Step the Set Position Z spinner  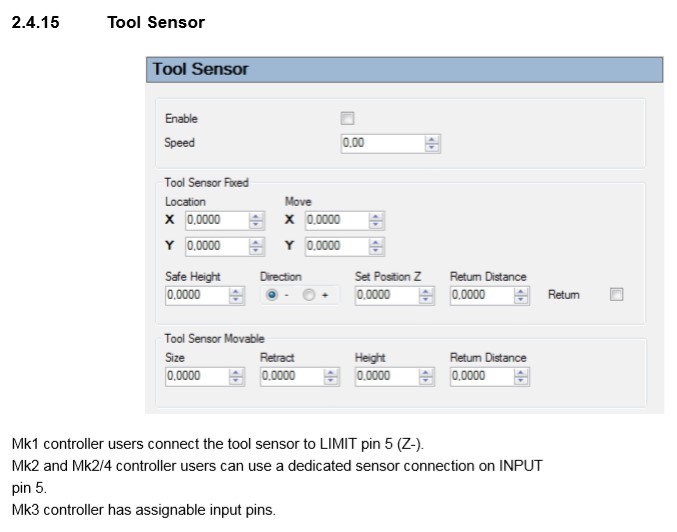click(427, 295)
